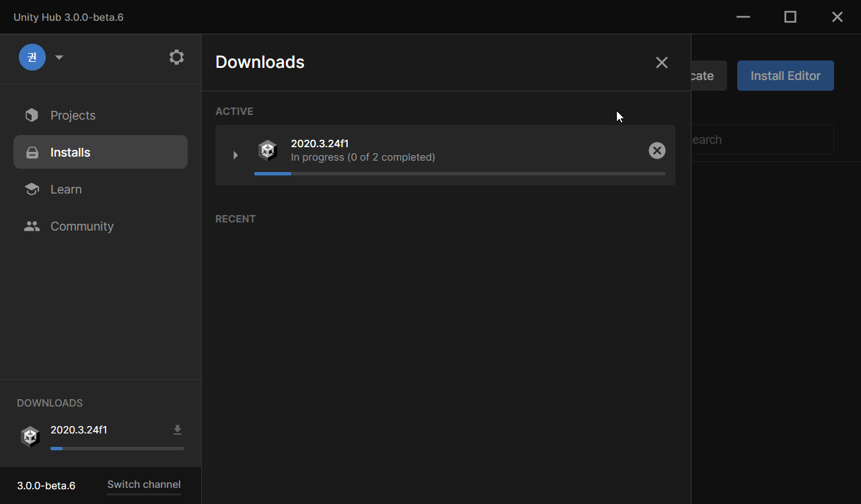Click the Switch channel link
Screen dimensions: 861x504
144,485
